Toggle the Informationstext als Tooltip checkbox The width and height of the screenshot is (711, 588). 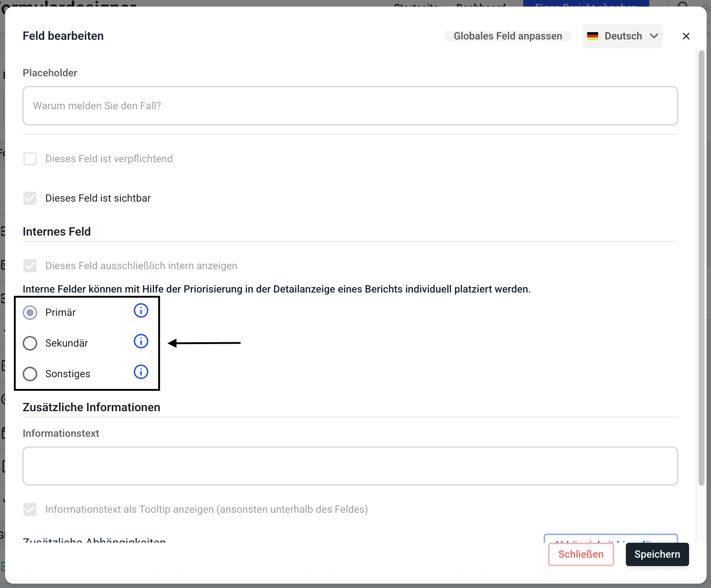coord(30,509)
